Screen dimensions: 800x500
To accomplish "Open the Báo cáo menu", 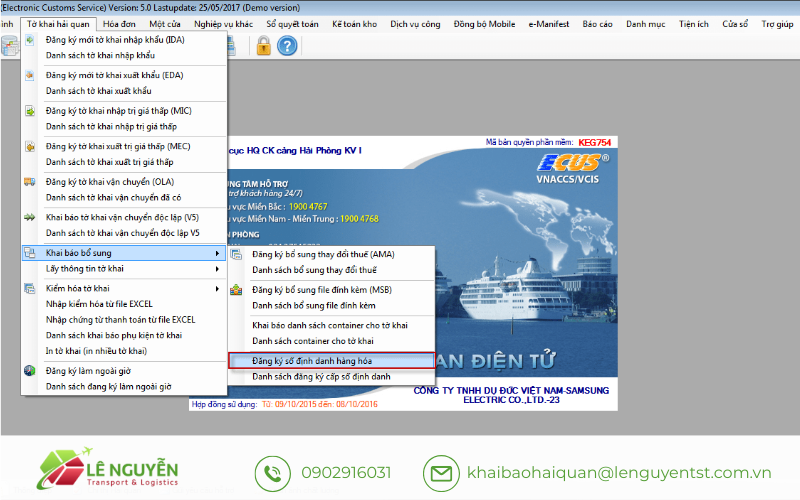I will (x=597, y=24).
